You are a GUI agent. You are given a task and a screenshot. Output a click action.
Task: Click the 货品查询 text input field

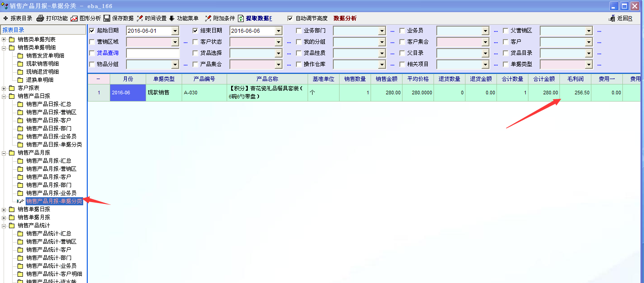153,53
